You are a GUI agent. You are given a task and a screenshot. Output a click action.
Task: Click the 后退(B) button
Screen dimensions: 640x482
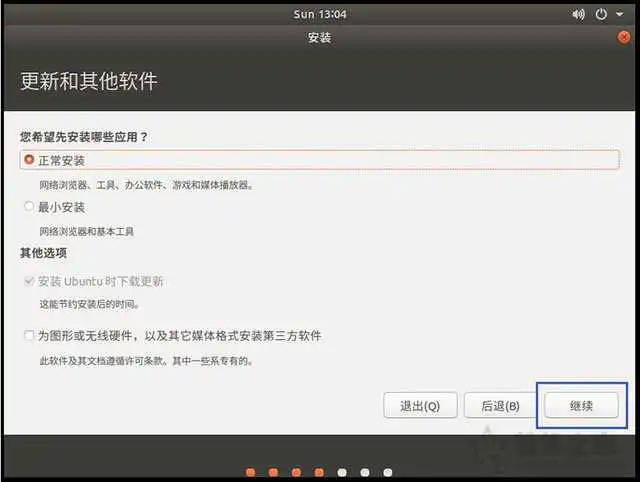(x=500, y=406)
